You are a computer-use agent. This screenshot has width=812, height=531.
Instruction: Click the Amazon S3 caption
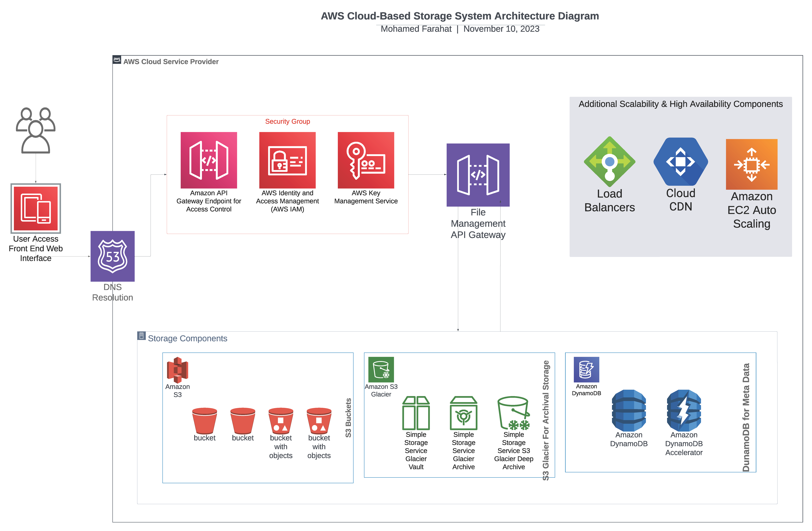pos(177,391)
